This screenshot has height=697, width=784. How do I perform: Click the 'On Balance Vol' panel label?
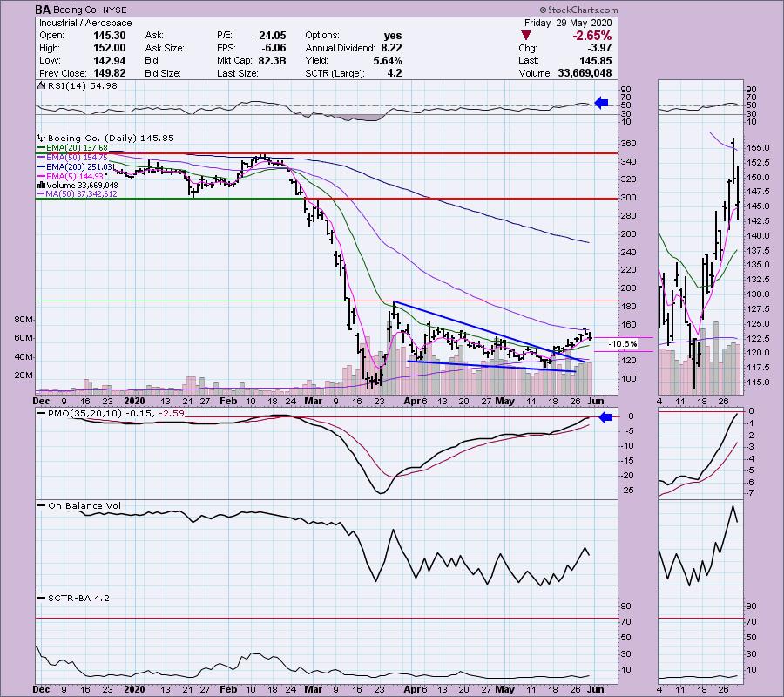pos(84,506)
